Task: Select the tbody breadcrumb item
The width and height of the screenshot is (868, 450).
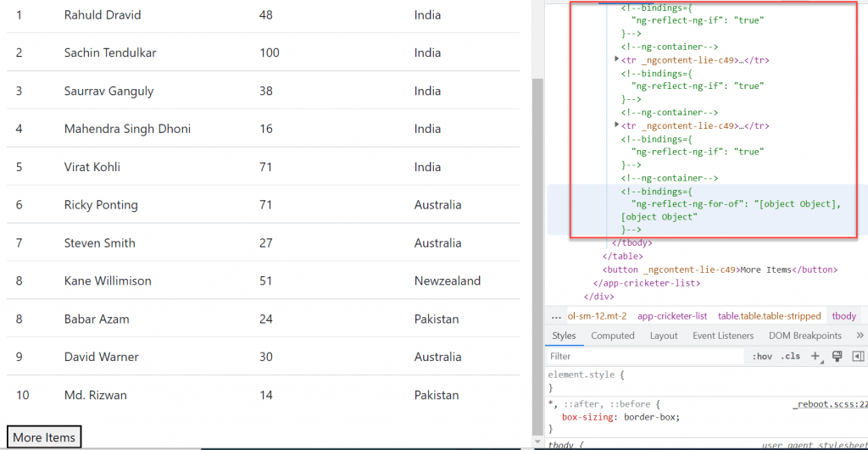Action: click(x=843, y=316)
